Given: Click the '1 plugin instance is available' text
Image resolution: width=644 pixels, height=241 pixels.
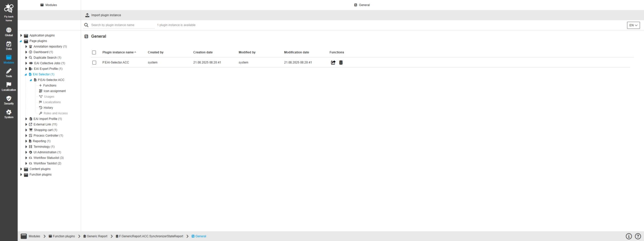Looking at the screenshot, I should (176, 25).
